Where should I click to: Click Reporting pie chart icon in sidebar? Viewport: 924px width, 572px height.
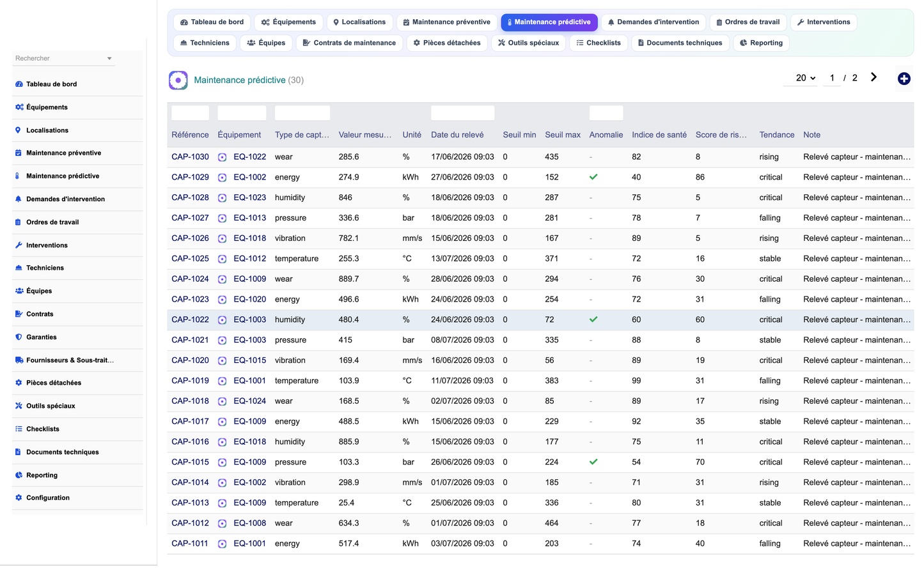pos(19,475)
